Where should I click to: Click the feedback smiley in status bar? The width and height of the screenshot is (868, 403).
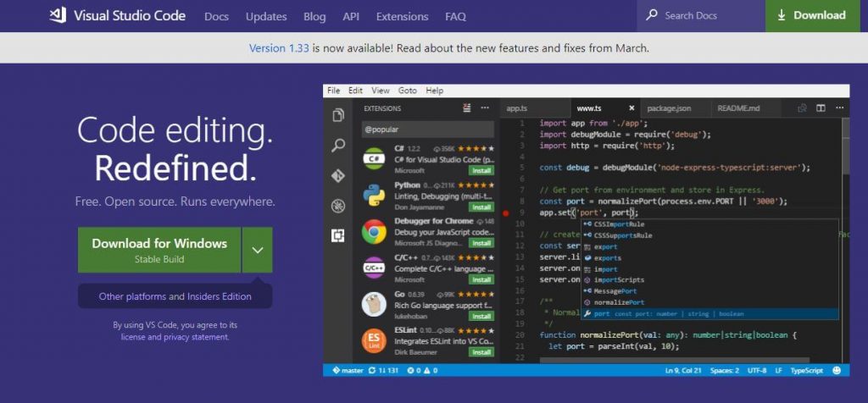837,370
